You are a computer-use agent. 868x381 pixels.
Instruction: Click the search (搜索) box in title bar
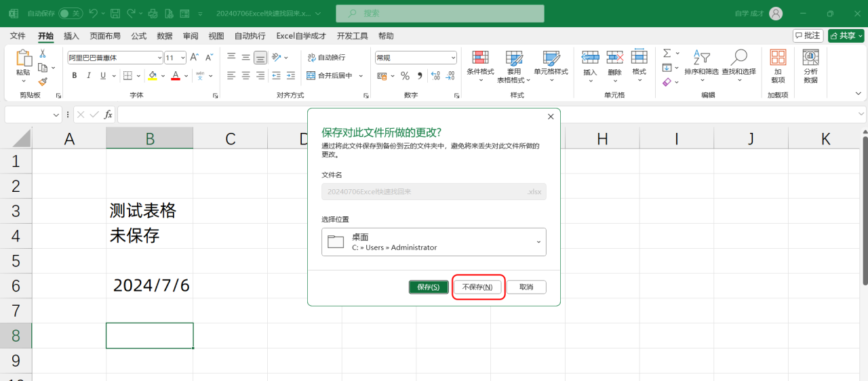click(x=440, y=14)
